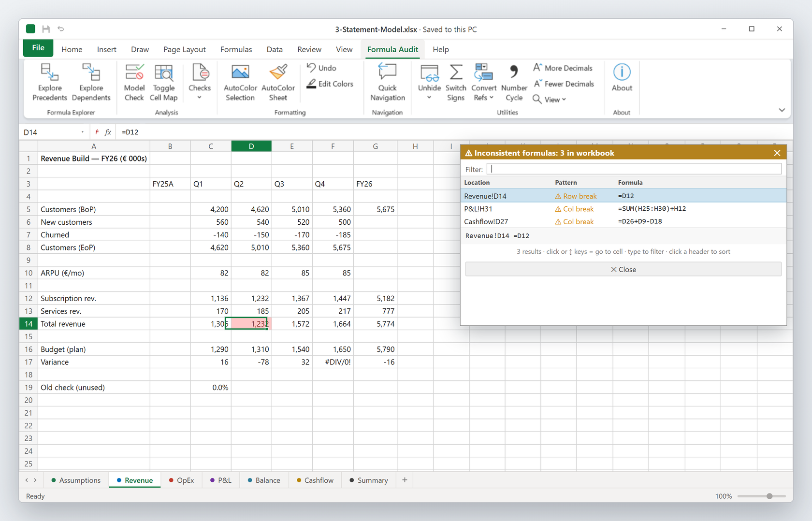Open the Convert Refs dropdown
812x521 pixels.
(483, 82)
